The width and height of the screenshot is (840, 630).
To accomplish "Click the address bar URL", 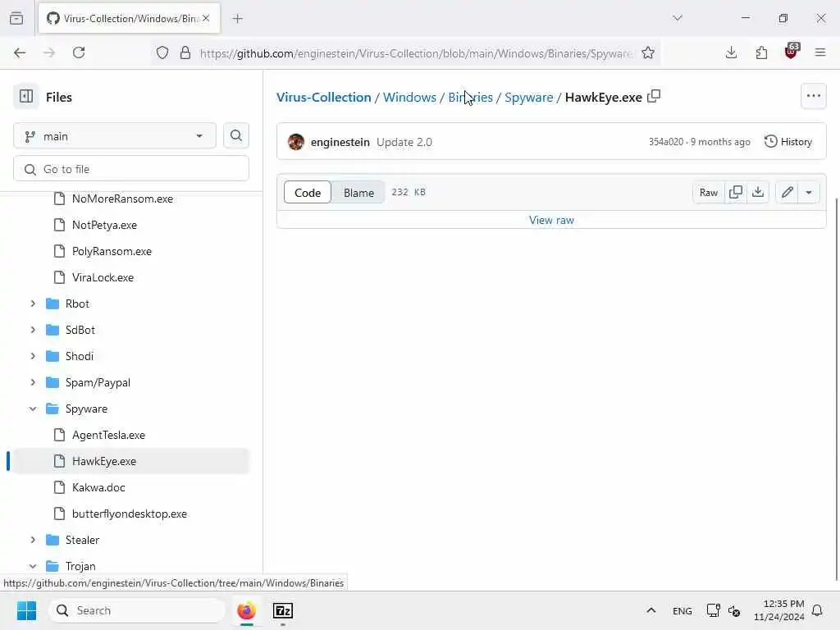I will tap(416, 53).
